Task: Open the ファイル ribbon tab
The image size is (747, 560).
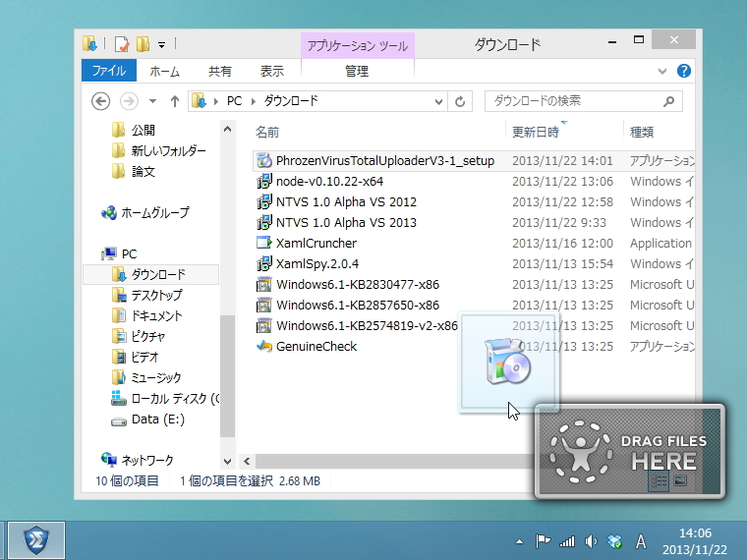Action: tap(109, 71)
